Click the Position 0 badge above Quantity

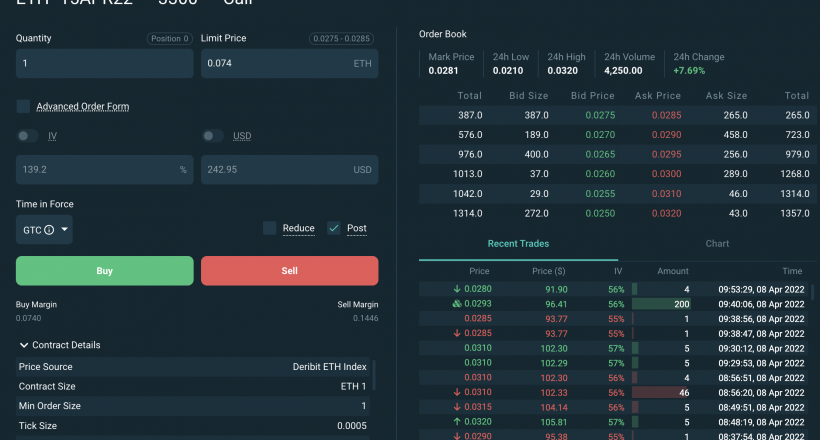pos(169,38)
